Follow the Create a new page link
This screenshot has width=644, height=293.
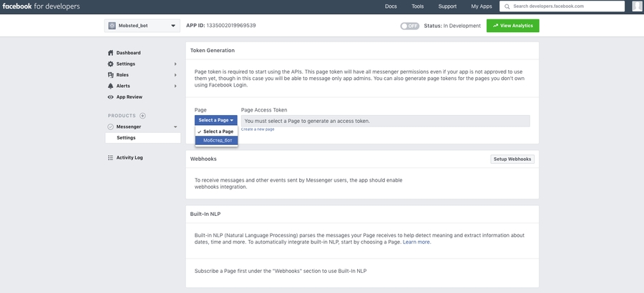coord(258,129)
